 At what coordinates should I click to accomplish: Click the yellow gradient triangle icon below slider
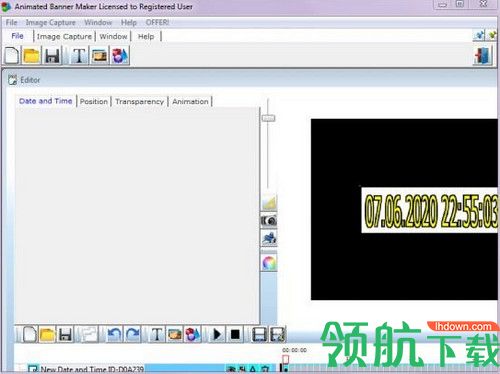click(x=269, y=202)
